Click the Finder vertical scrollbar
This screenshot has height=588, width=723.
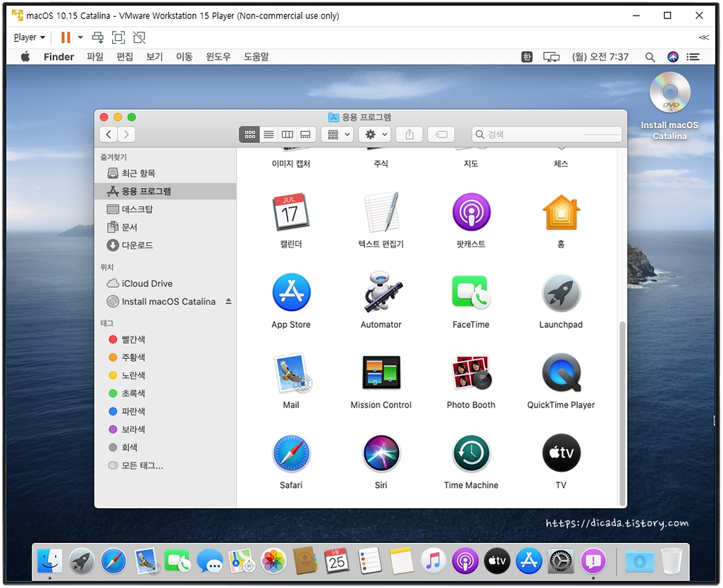point(622,414)
